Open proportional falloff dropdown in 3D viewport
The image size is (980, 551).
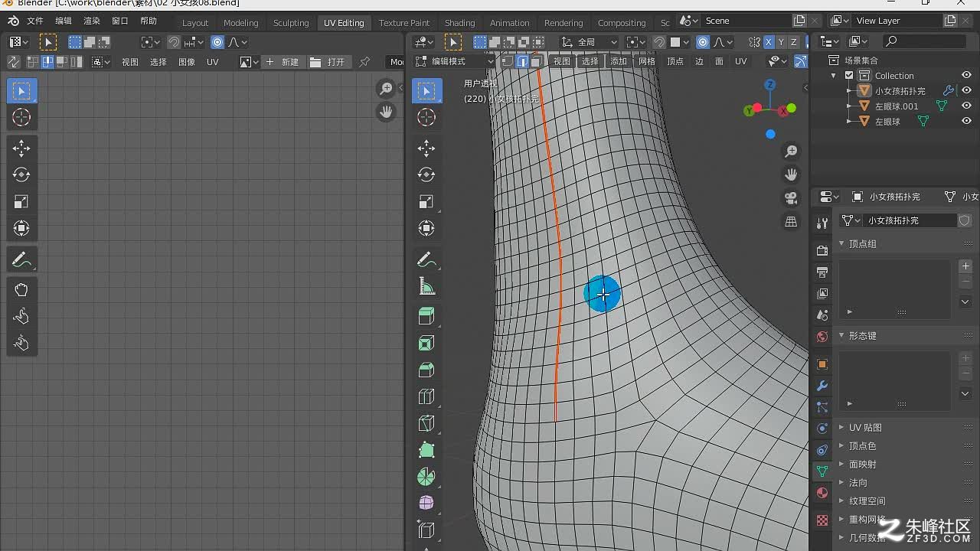point(723,42)
